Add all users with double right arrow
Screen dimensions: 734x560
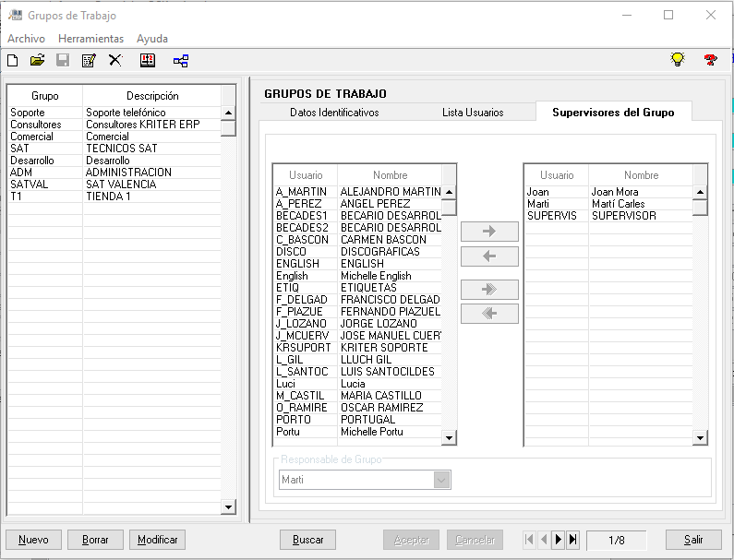(x=489, y=289)
